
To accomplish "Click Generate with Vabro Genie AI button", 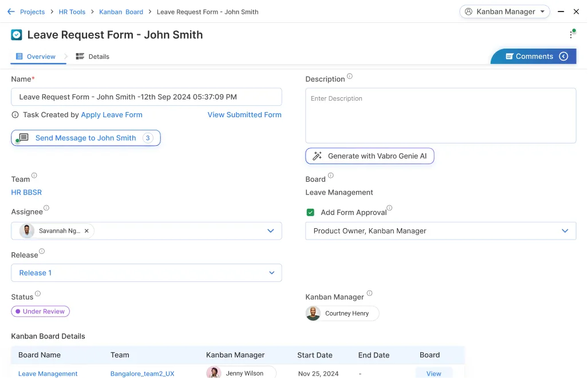I will tap(370, 156).
